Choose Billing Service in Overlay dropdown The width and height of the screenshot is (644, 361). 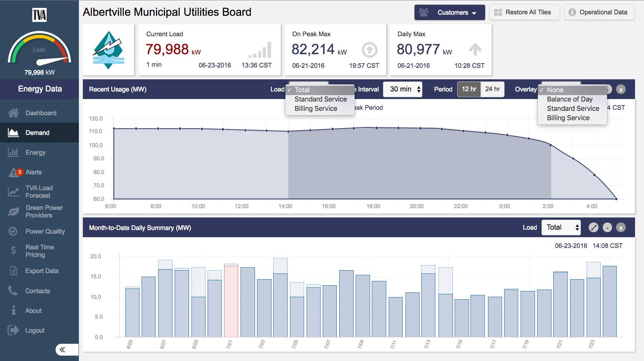click(x=572, y=118)
